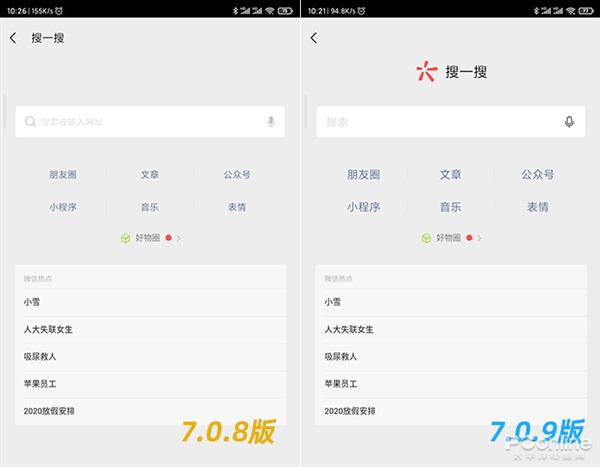
Task: Open hot topic 人大失联女生 in 7.0.9 list
Action: pyautogui.click(x=451, y=329)
